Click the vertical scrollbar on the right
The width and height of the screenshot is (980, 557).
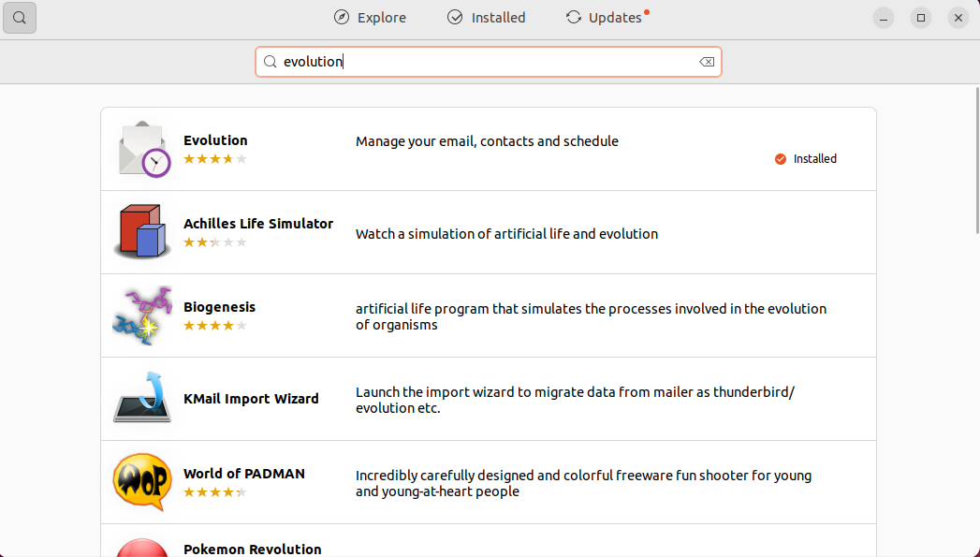[x=977, y=160]
